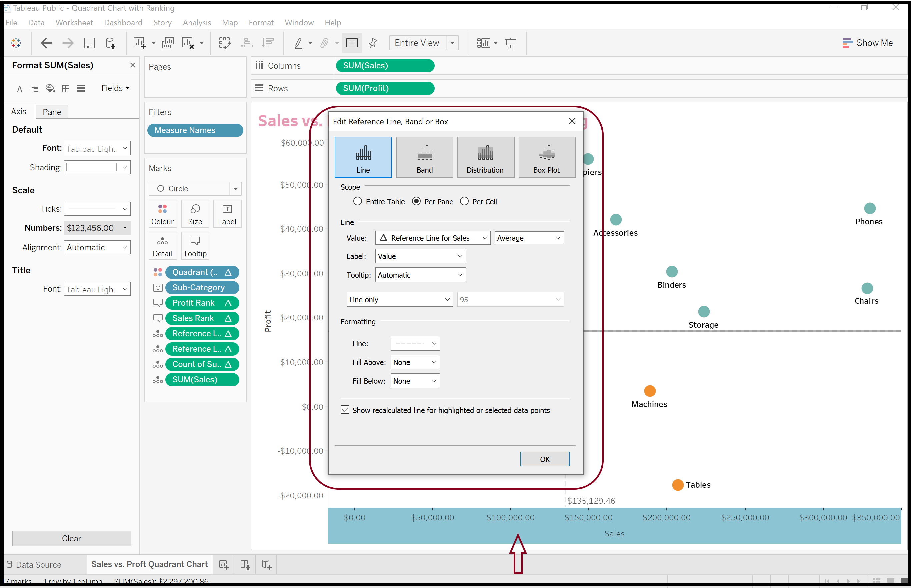Click the Show mark labels T icon
Screen dimensions: 911x588
[x=352, y=43]
